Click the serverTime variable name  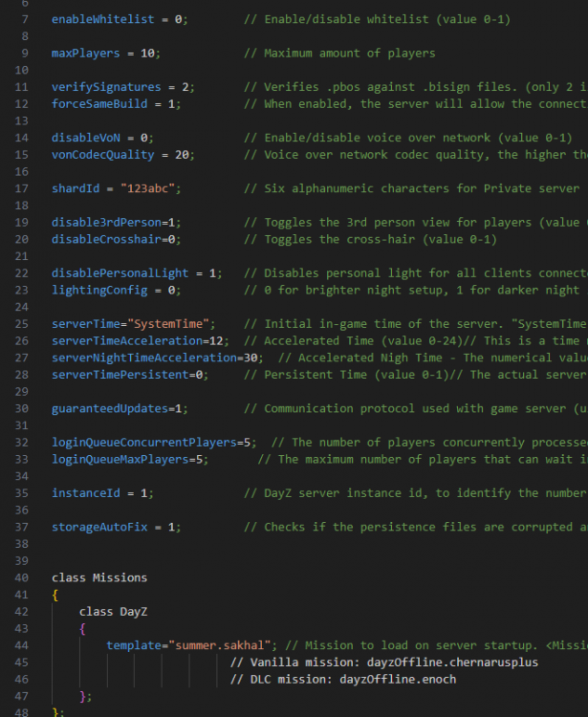pyautogui.click(x=85, y=324)
